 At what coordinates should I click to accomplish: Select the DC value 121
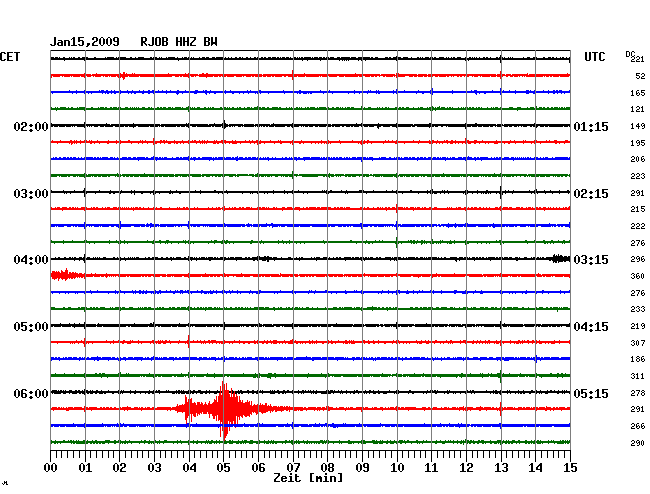pyautogui.click(x=638, y=109)
